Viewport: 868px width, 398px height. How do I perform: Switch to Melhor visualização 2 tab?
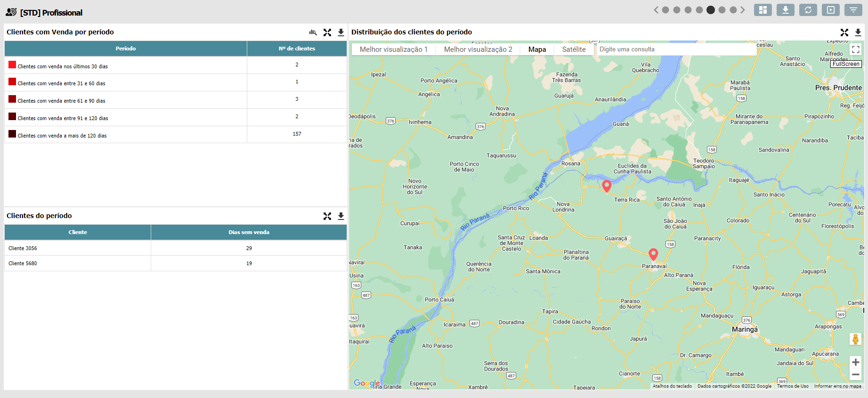(478, 49)
